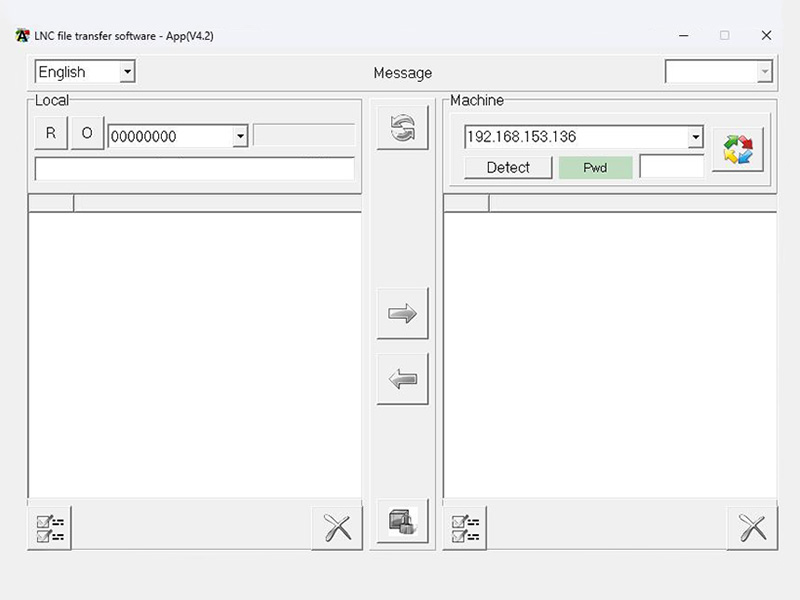Click the refresh file lists icon
800x600 pixels.
(x=402, y=130)
